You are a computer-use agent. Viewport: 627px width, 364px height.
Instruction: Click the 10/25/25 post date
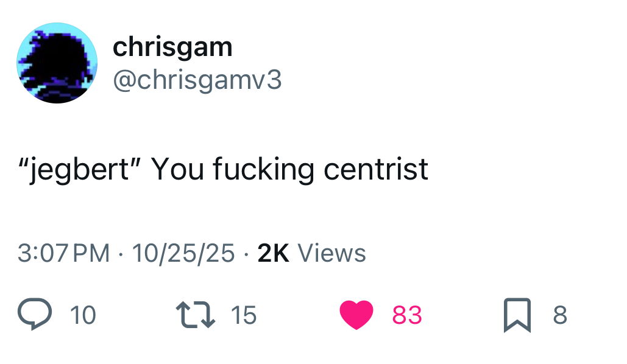(x=183, y=253)
